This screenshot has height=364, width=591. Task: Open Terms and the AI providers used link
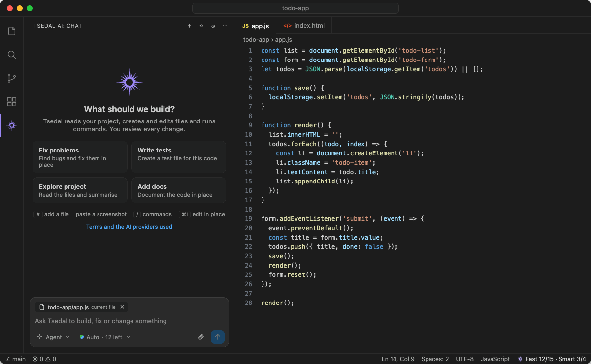click(129, 227)
